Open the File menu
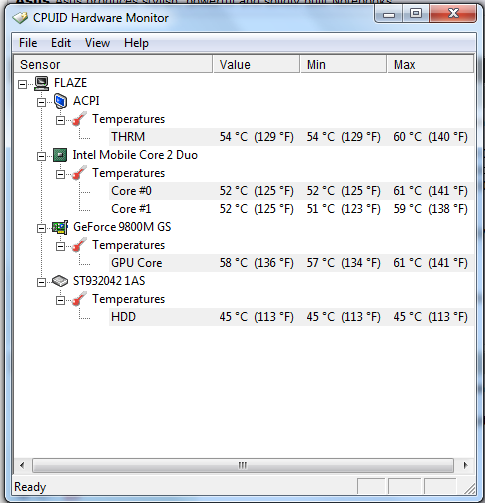The image size is (485, 503). point(28,43)
